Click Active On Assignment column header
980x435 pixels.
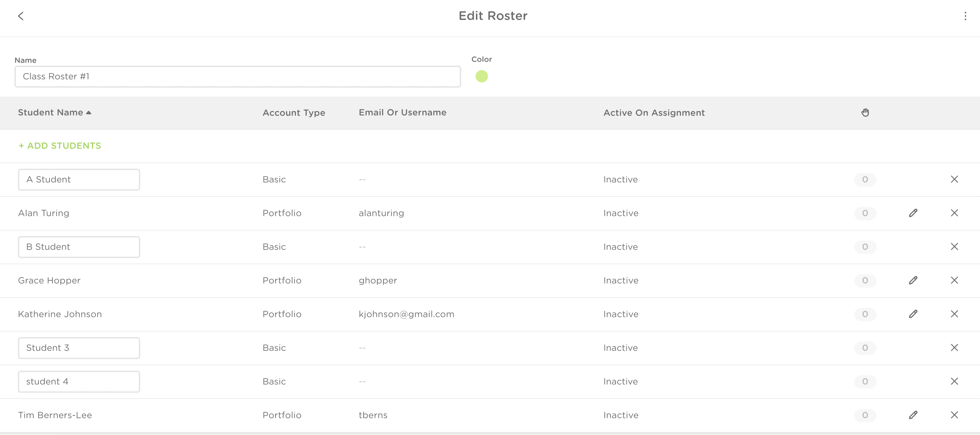(654, 113)
